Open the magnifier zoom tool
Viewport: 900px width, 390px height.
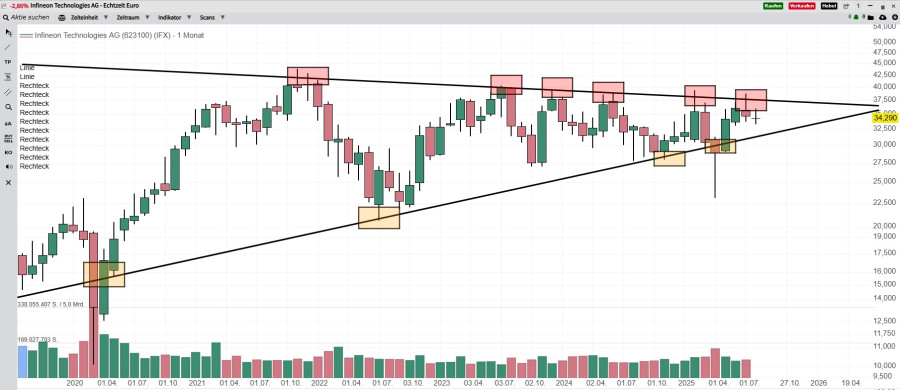[x=8, y=107]
